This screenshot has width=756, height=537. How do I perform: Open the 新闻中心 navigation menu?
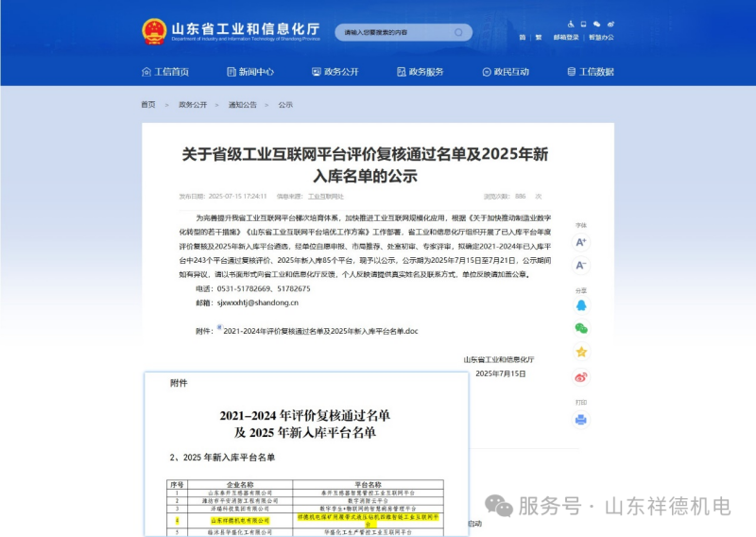pyautogui.click(x=250, y=72)
